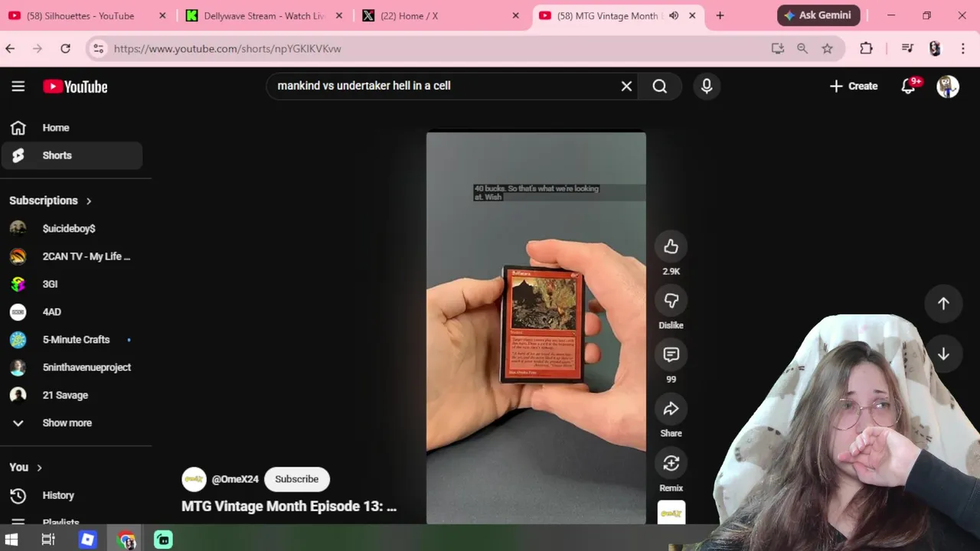The height and width of the screenshot is (551, 980).
Task: Open the account avatar menu
Action: click(x=948, y=86)
